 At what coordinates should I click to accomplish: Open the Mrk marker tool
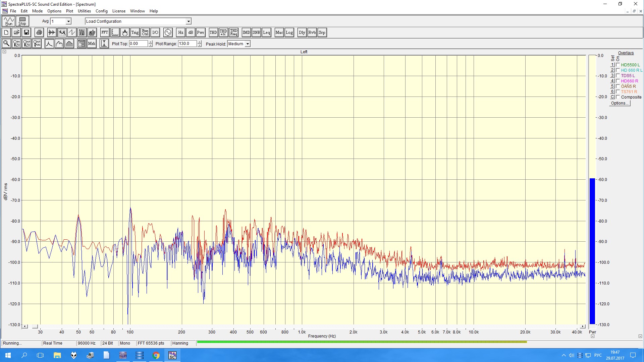[92, 44]
